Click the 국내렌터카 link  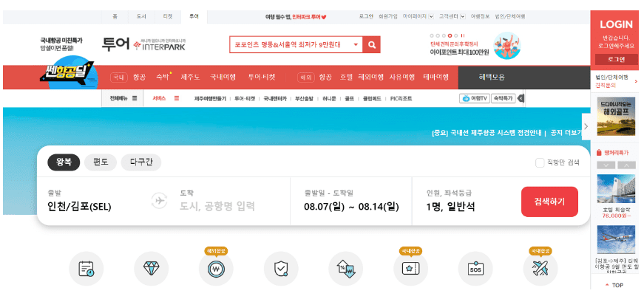click(x=275, y=99)
